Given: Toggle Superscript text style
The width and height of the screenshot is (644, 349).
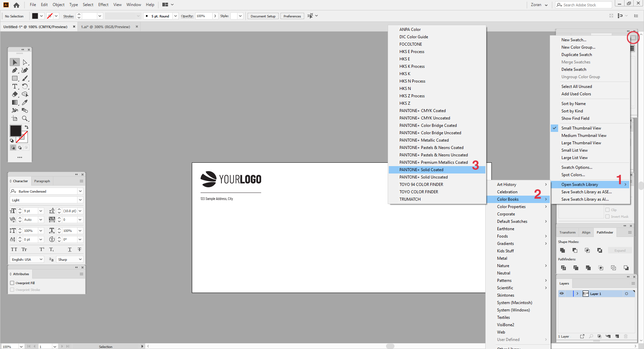Looking at the screenshot, I should [42, 249].
